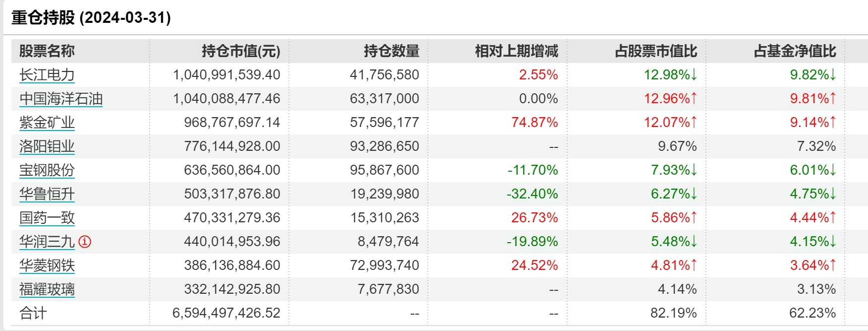Open the 福耀玻璃 stock link
The width and height of the screenshot is (868, 331).
47,289
